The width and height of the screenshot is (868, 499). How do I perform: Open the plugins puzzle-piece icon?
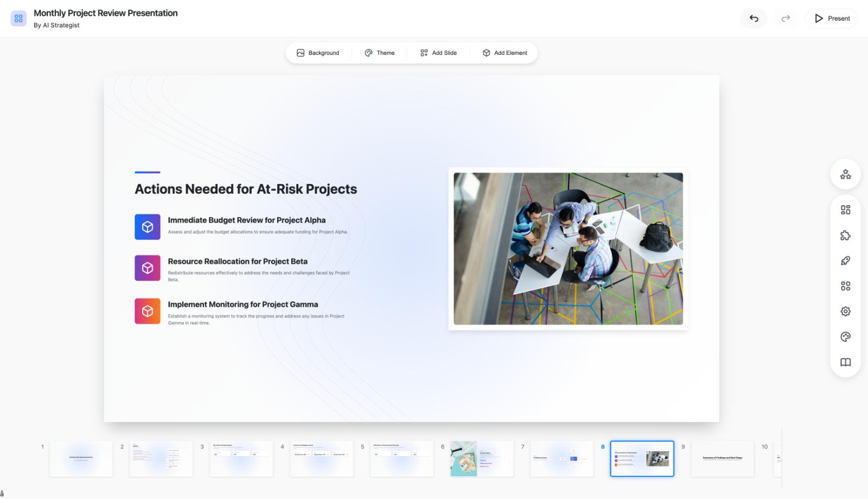pyautogui.click(x=845, y=235)
